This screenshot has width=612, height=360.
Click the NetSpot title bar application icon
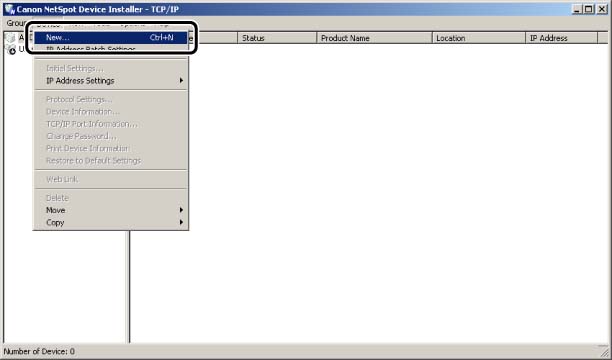coord(10,9)
